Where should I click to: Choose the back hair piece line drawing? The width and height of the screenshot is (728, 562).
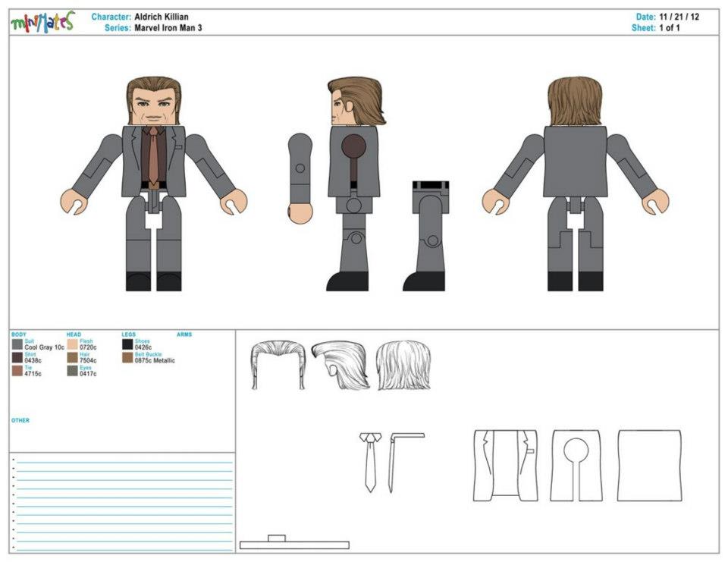tap(403, 366)
